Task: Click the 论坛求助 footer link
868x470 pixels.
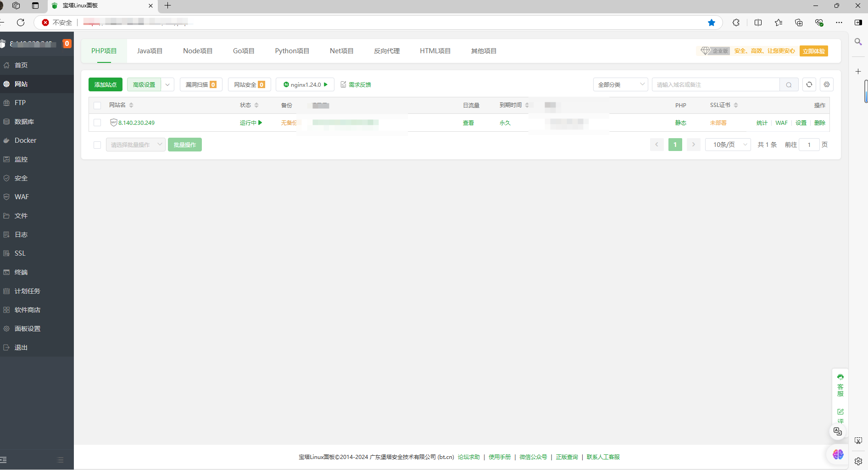Action: (469, 457)
